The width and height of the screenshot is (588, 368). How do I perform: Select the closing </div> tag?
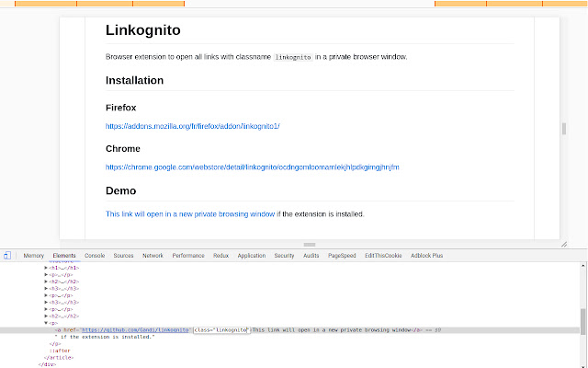pos(47,364)
